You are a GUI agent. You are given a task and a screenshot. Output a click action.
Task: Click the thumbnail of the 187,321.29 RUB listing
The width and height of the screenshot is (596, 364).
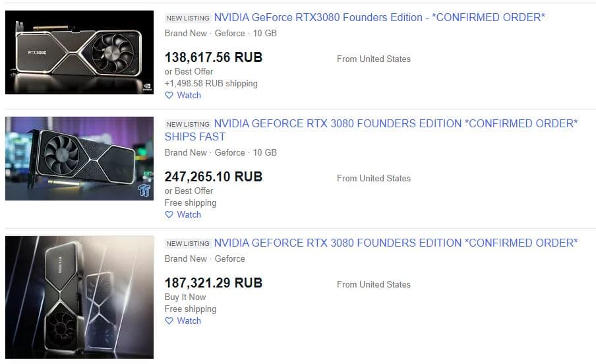pos(79,297)
